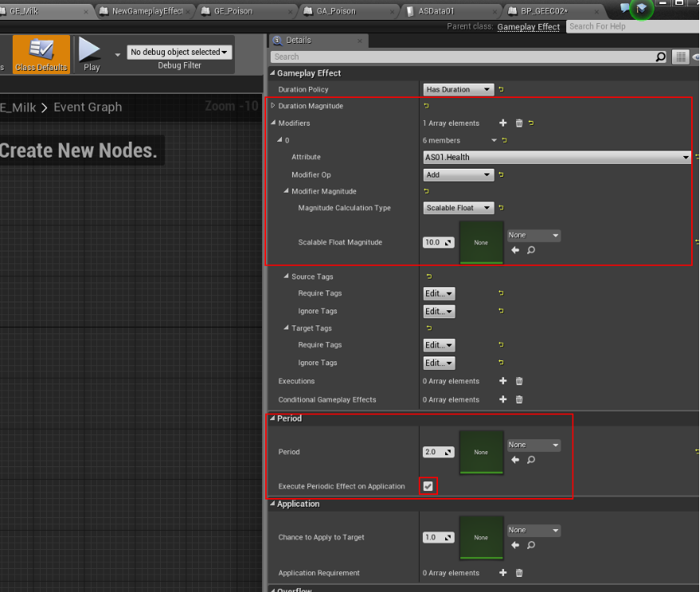Reset Duration Policy to default
Screen dimensions: 700x592
(501, 90)
